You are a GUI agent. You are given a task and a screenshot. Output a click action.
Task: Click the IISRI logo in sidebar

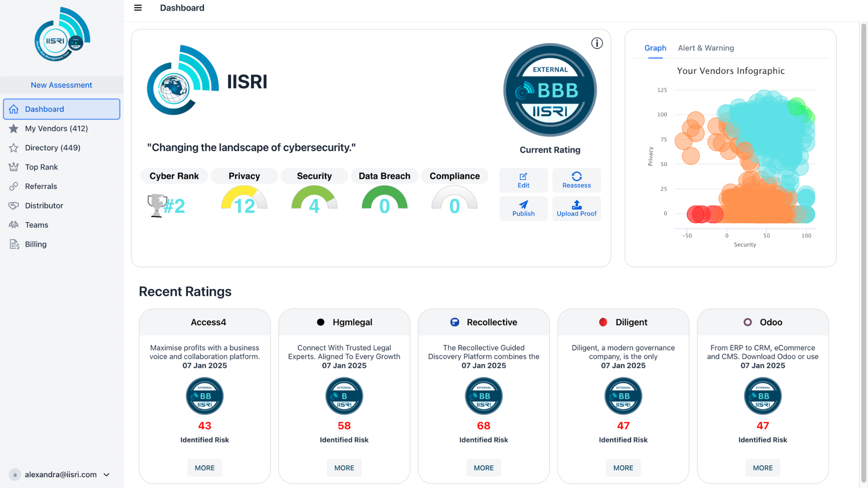pyautogui.click(x=62, y=34)
